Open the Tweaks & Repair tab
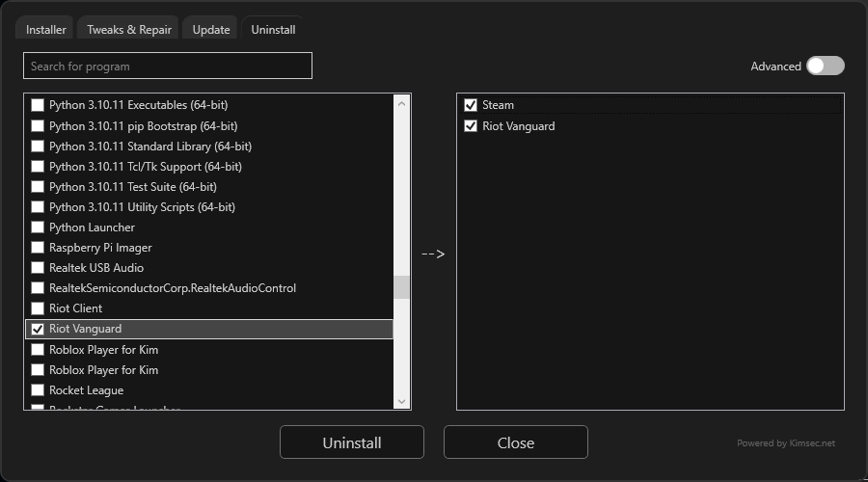The height and width of the screenshot is (482, 868). point(129,30)
